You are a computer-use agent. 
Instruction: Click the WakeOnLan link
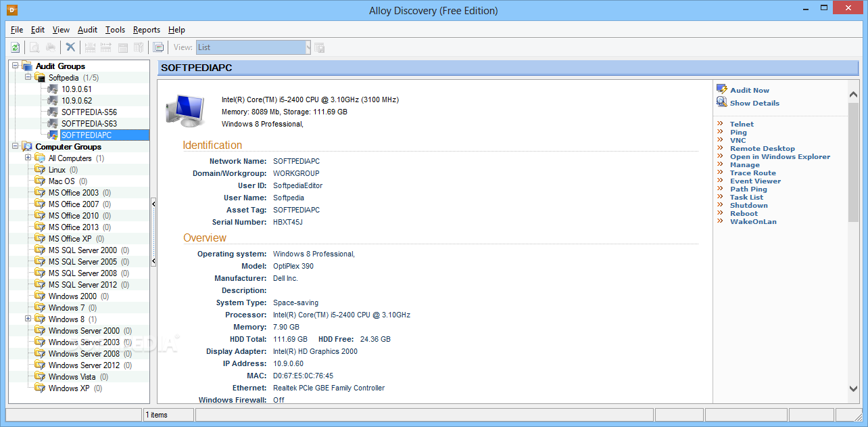tap(753, 222)
